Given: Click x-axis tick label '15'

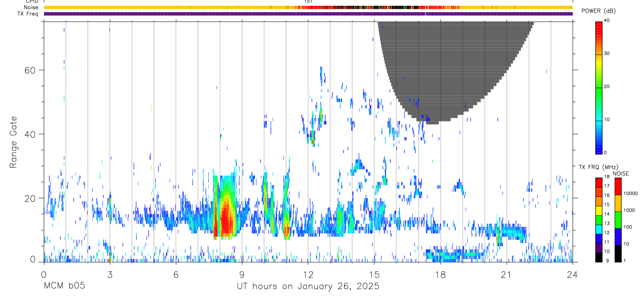Looking at the screenshot, I should pos(374,274).
